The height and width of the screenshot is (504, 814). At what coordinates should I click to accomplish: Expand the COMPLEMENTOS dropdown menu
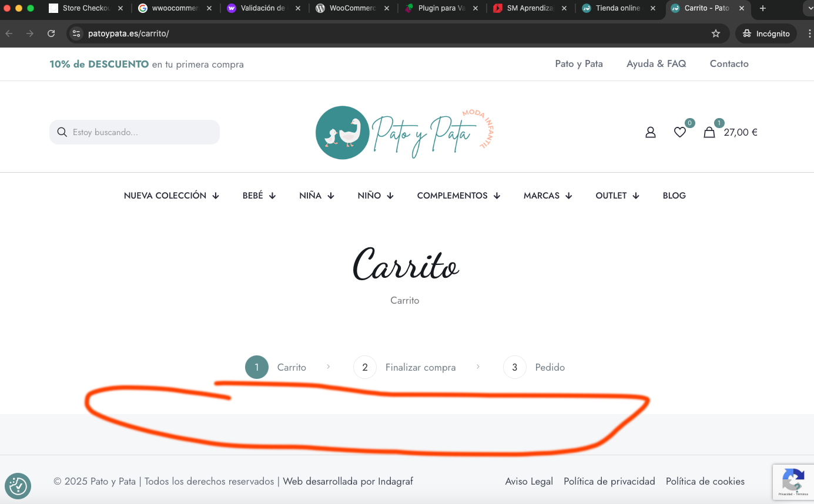click(458, 196)
